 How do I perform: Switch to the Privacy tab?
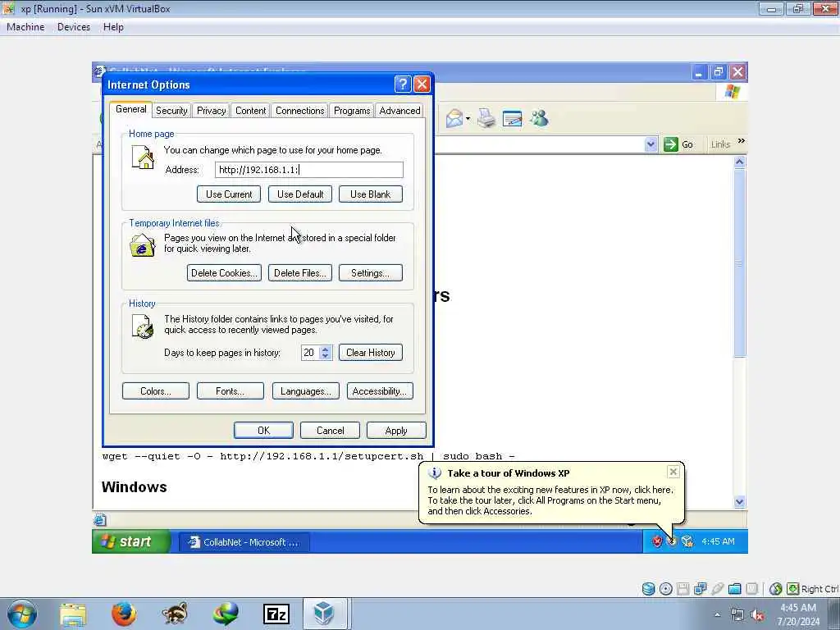tap(211, 111)
